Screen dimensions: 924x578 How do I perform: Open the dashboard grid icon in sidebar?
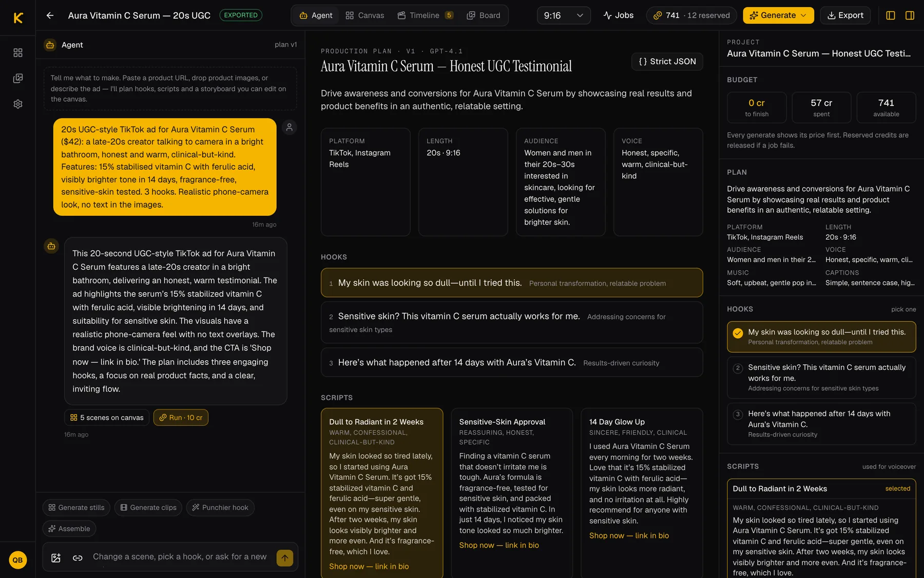pyautogui.click(x=18, y=52)
